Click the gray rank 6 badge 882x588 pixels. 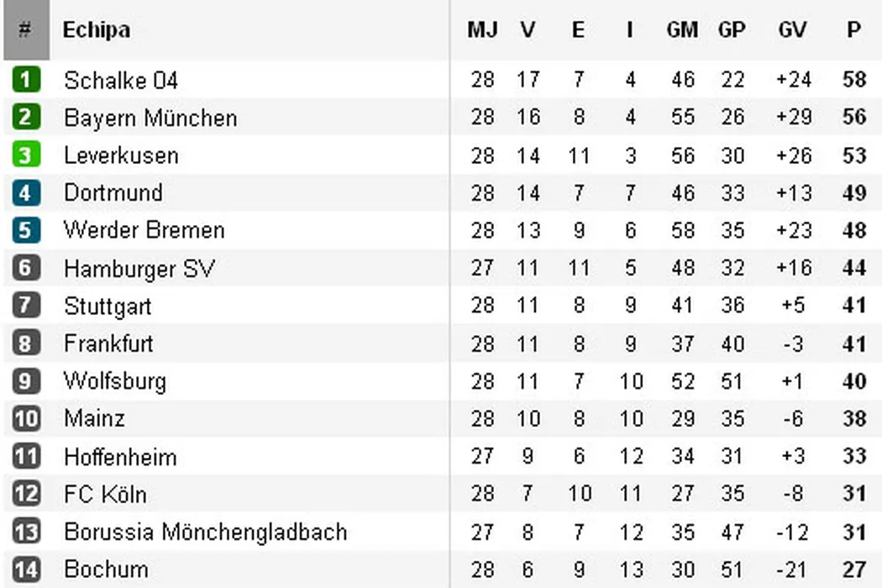point(26,269)
